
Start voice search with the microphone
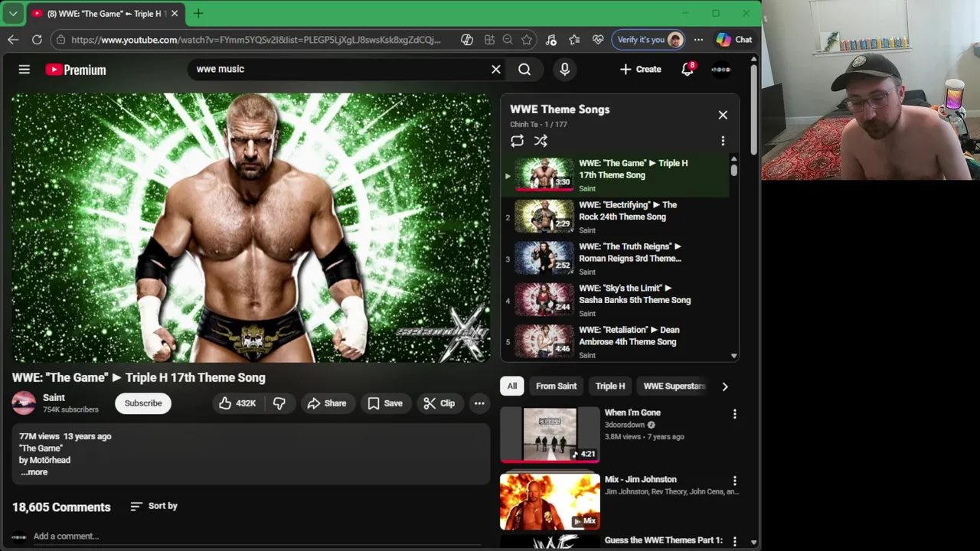tap(564, 70)
